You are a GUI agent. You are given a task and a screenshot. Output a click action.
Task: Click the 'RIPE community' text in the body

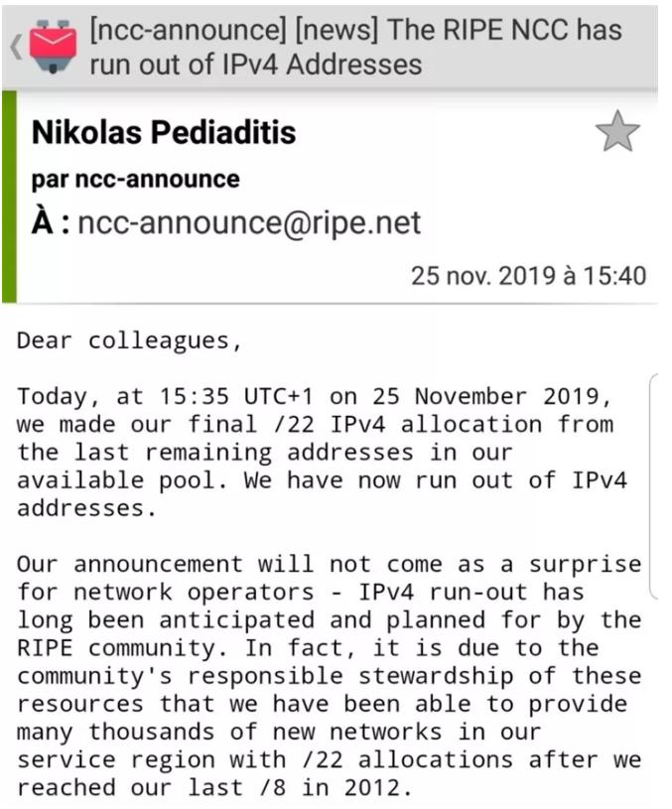click(122, 648)
